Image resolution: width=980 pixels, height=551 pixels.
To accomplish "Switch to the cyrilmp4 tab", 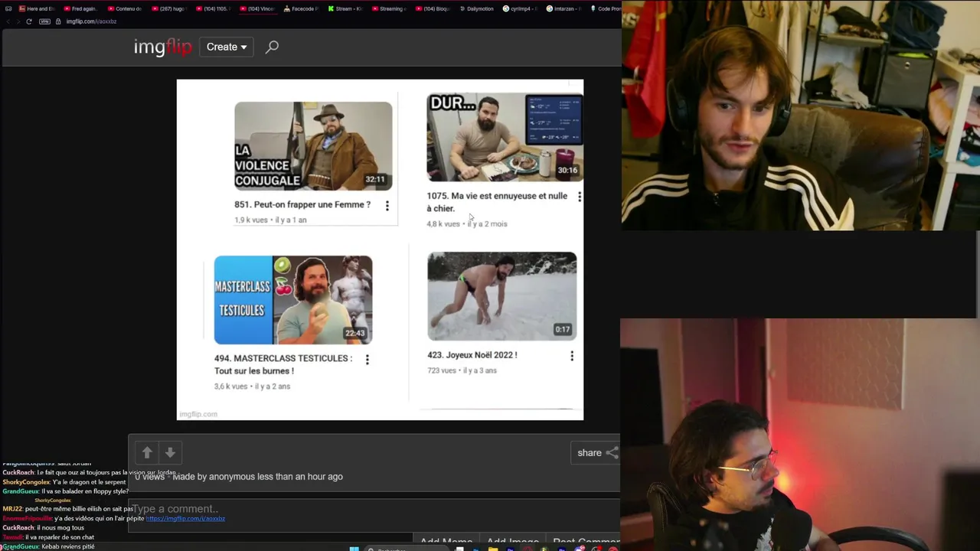I will click(521, 8).
